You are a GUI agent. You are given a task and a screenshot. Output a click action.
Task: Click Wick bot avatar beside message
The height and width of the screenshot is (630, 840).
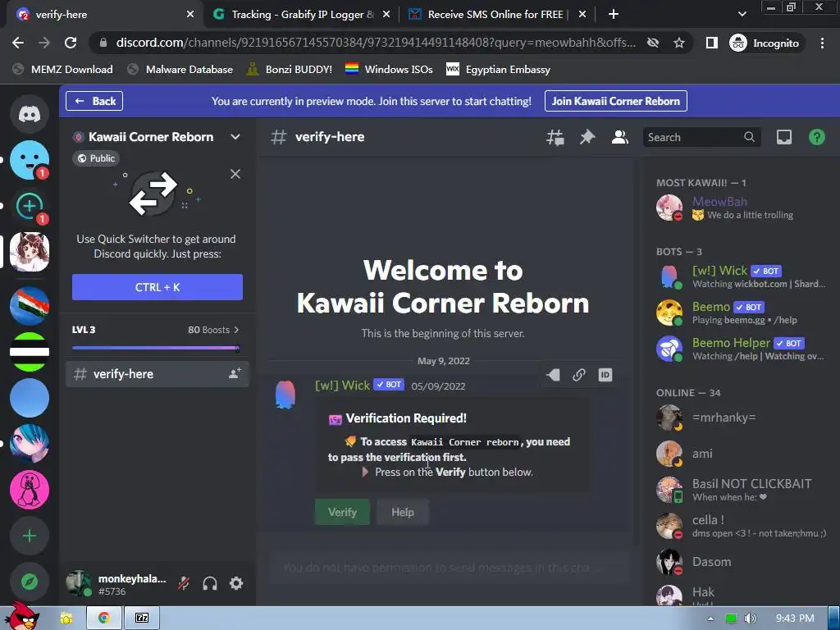point(285,395)
